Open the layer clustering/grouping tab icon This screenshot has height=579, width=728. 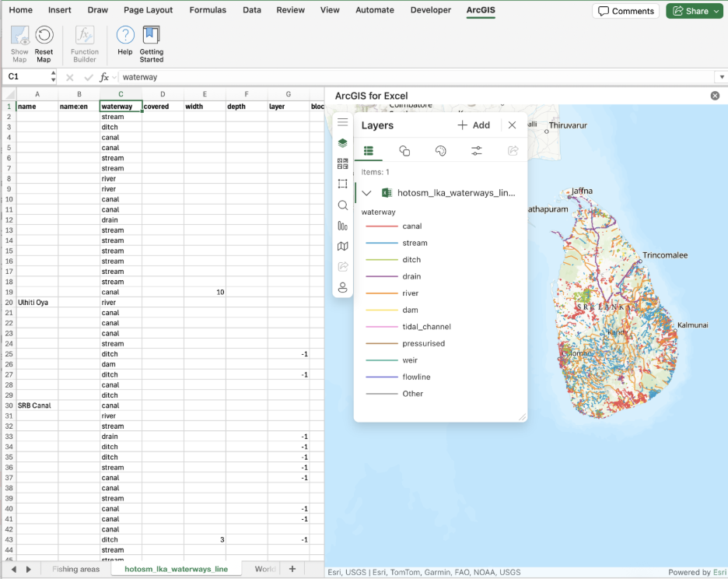click(x=404, y=150)
